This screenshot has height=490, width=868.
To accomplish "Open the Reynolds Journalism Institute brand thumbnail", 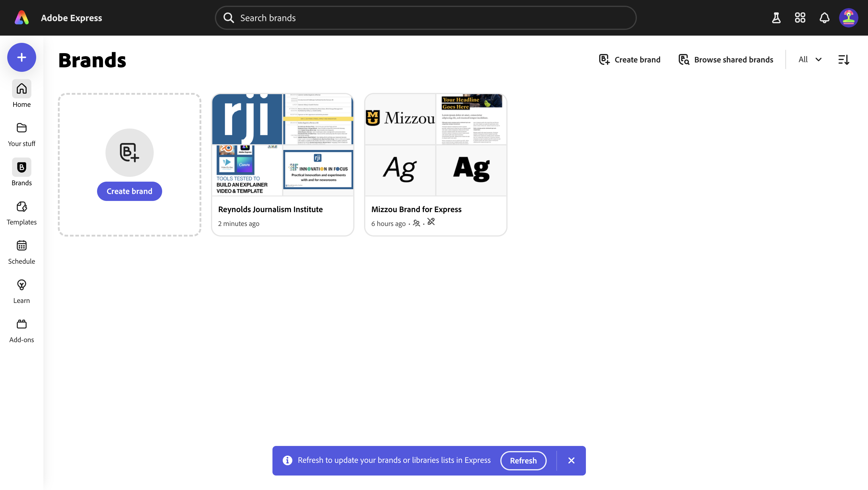I will 282,145.
